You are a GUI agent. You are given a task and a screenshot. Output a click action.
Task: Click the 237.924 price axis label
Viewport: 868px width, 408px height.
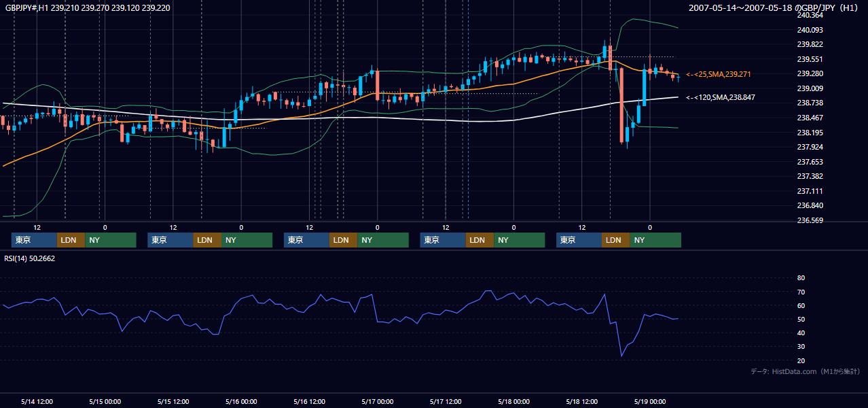point(810,147)
